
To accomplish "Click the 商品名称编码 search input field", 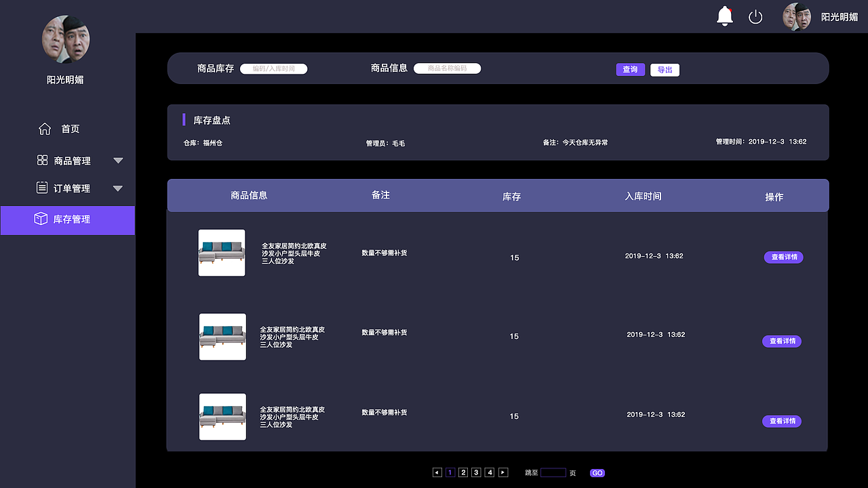I will 447,68.
